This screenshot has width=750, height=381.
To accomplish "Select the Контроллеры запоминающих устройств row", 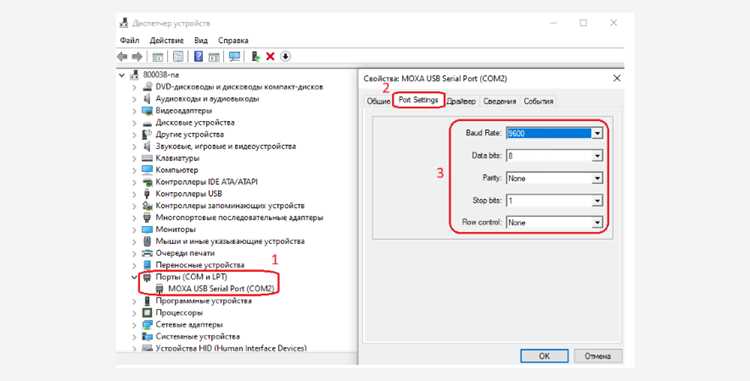I will (230, 206).
